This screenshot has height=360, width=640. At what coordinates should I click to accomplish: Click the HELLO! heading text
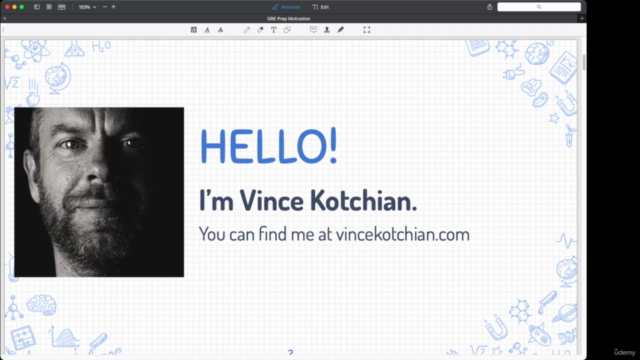click(x=269, y=146)
